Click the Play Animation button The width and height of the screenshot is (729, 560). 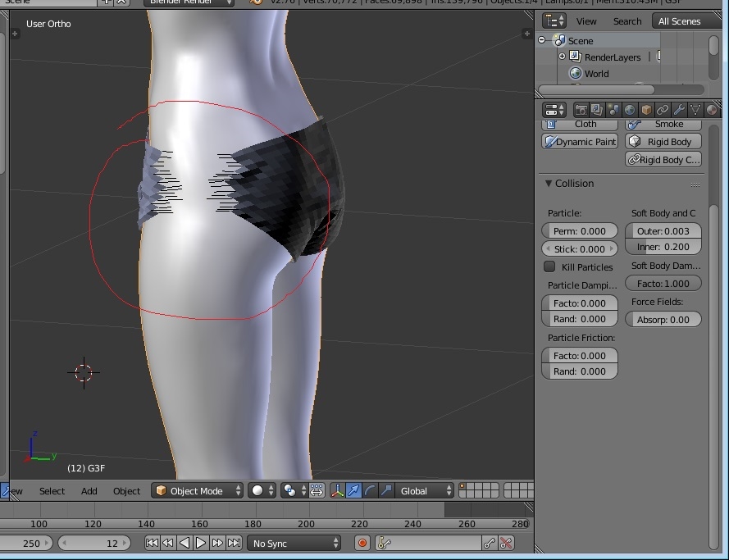coord(201,543)
